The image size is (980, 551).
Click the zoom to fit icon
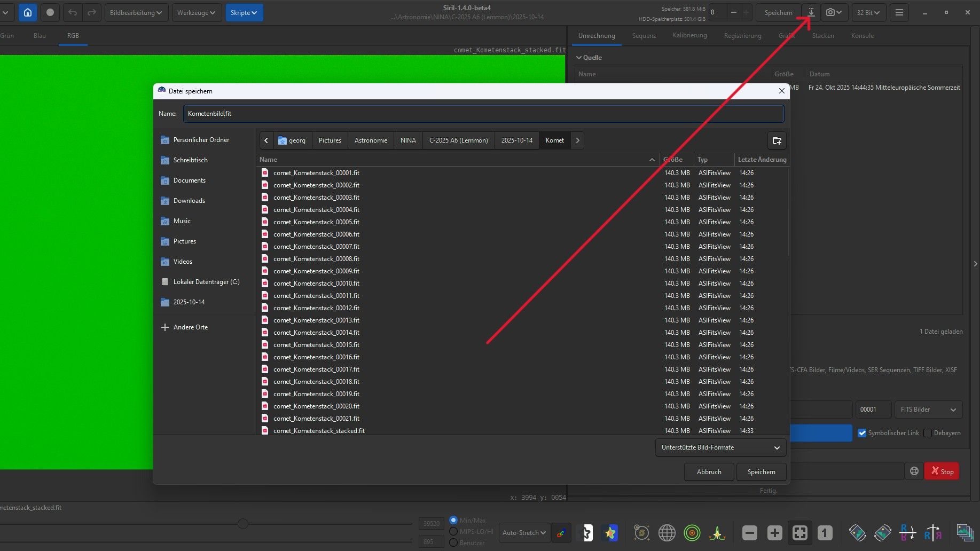[x=799, y=532]
